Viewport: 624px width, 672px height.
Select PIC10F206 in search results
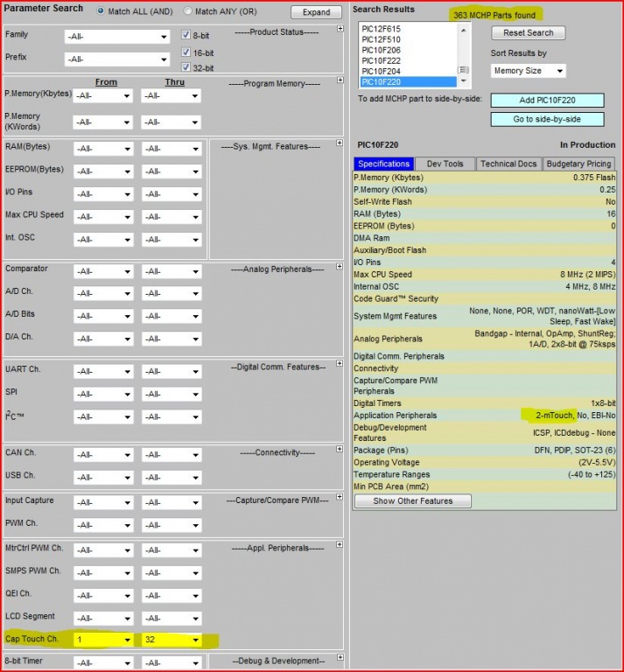coord(408,50)
